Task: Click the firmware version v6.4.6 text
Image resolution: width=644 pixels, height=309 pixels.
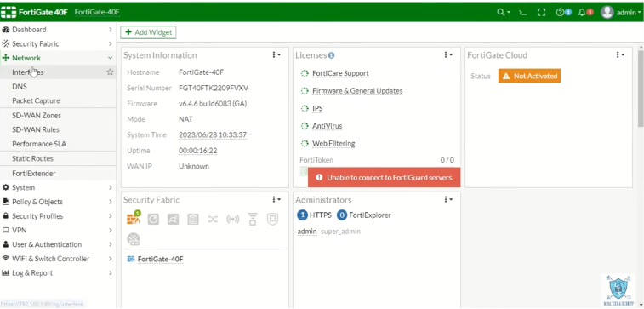Action: click(213, 104)
